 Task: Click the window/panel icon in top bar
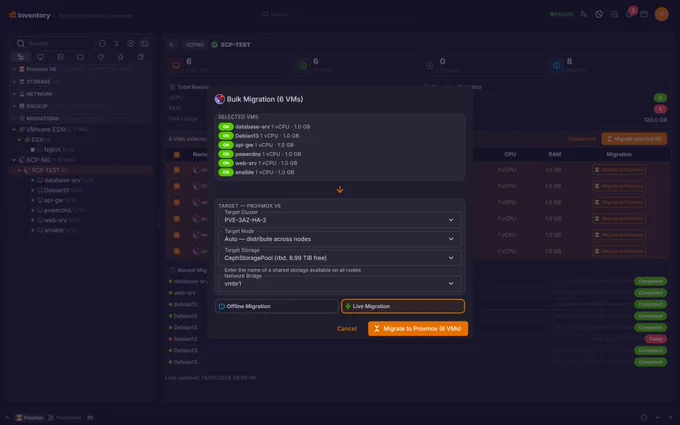[x=644, y=14]
